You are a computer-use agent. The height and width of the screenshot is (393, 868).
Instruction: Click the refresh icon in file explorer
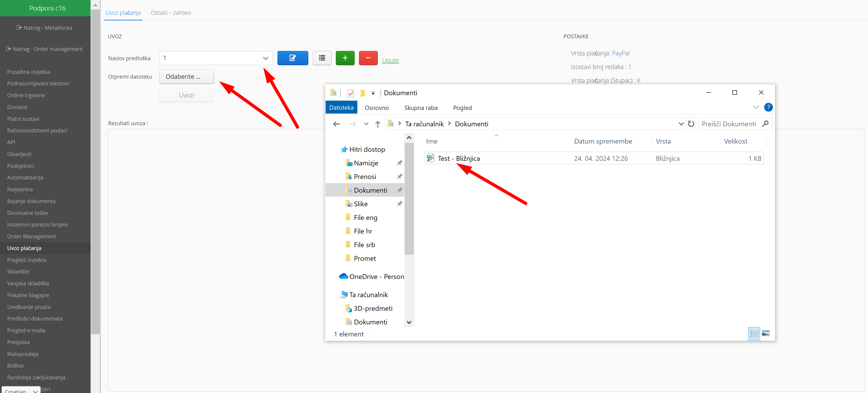(x=691, y=124)
